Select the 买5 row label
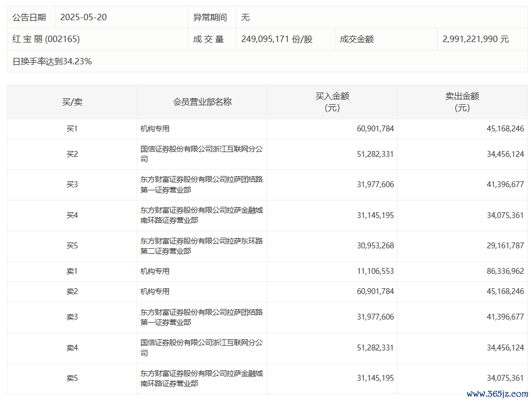The height and width of the screenshot is (402, 532). coord(72,246)
